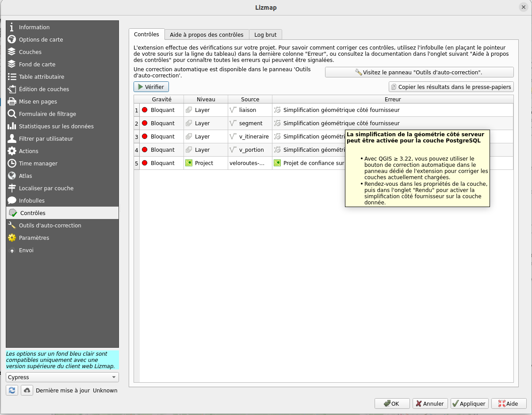Open the Actions section

(62, 151)
